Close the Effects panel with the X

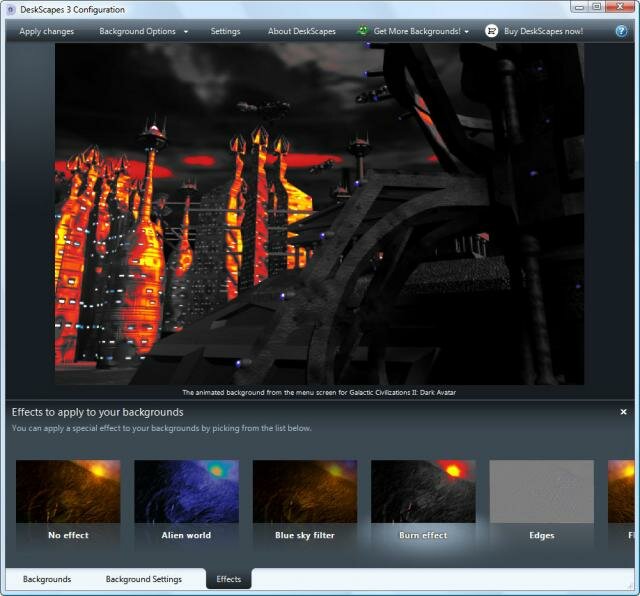[x=623, y=412]
